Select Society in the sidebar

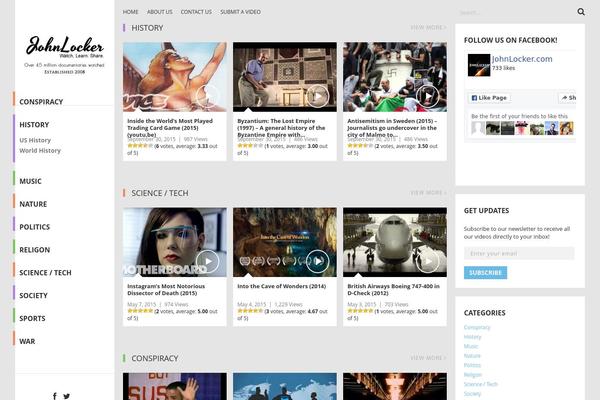click(33, 296)
